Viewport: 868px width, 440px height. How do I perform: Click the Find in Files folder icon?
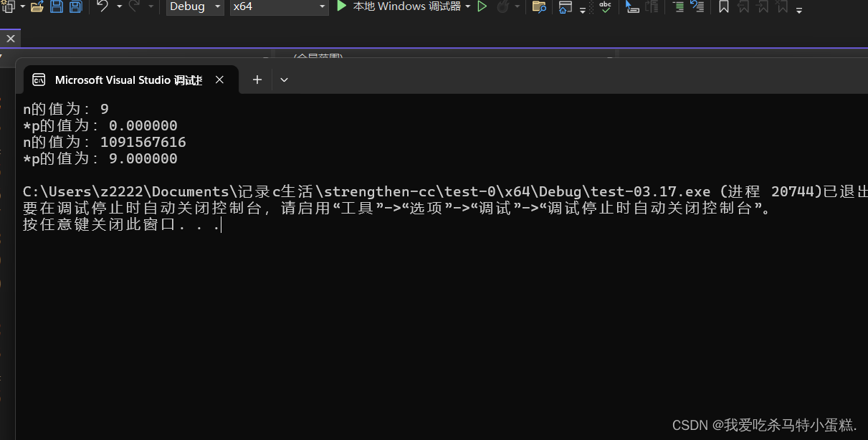coord(539,7)
